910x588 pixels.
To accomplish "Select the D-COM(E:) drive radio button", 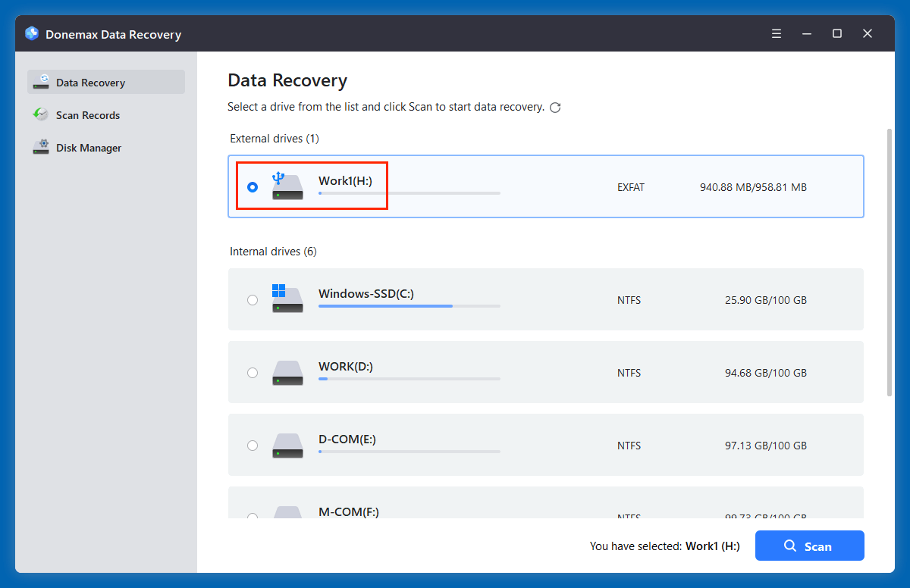I will point(253,445).
